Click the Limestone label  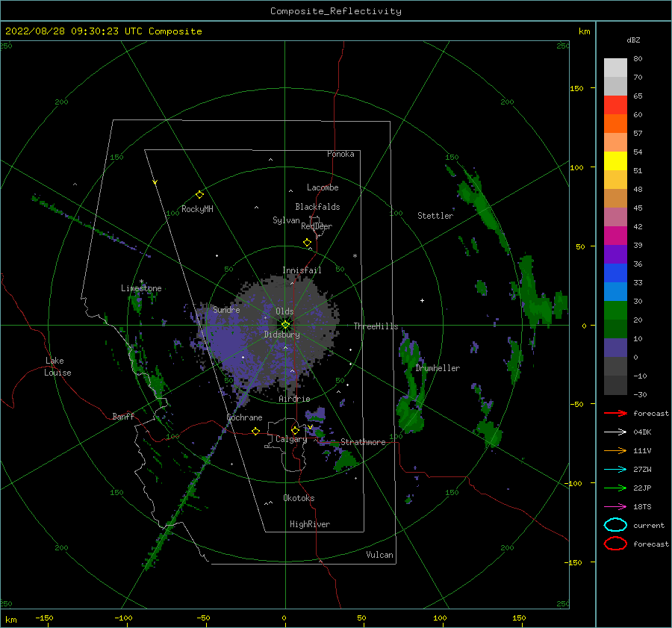(x=141, y=288)
